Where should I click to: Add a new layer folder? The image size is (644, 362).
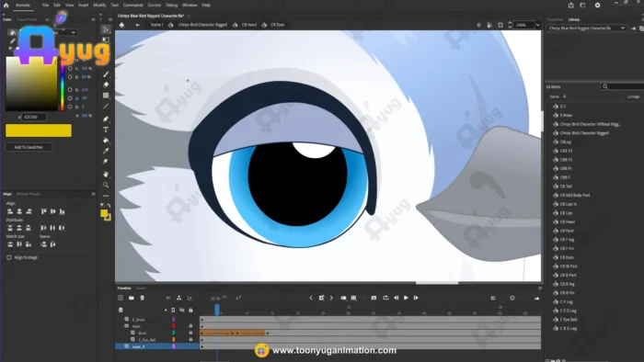click(x=132, y=298)
